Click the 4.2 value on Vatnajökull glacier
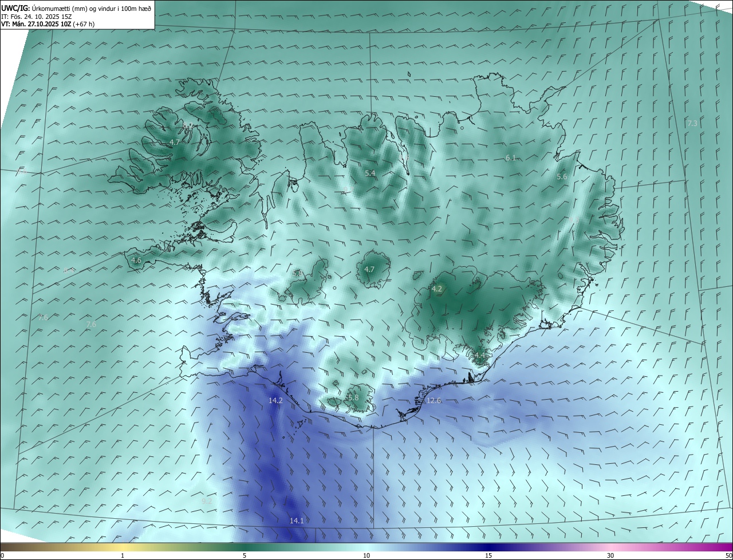733x560 pixels. click(x=437, y=289)
